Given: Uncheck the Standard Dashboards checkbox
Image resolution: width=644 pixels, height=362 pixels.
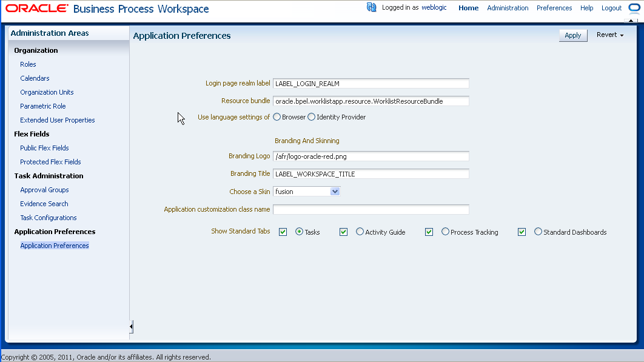Looking at the screenshot, I should pyautogui.click(x=522, y=232).
